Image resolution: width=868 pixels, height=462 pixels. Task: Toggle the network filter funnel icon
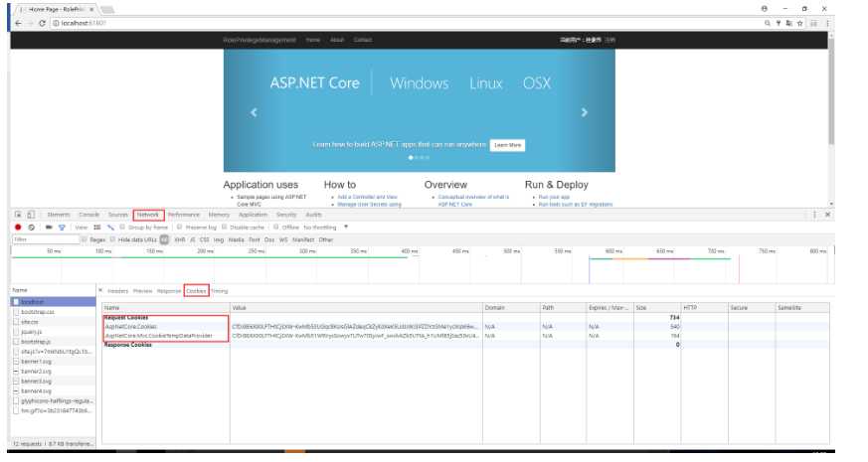(x=62, y=228)
